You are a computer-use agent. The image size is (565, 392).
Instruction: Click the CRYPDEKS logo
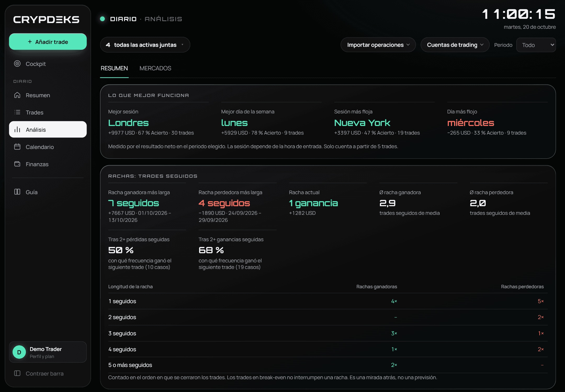[x=46, y=19]
